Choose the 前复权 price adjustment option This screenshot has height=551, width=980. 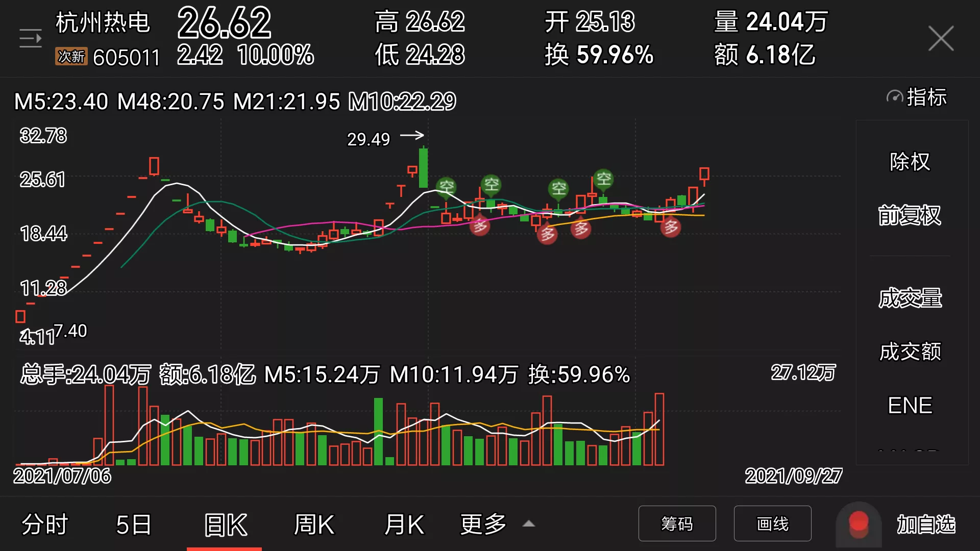point(910,215)
